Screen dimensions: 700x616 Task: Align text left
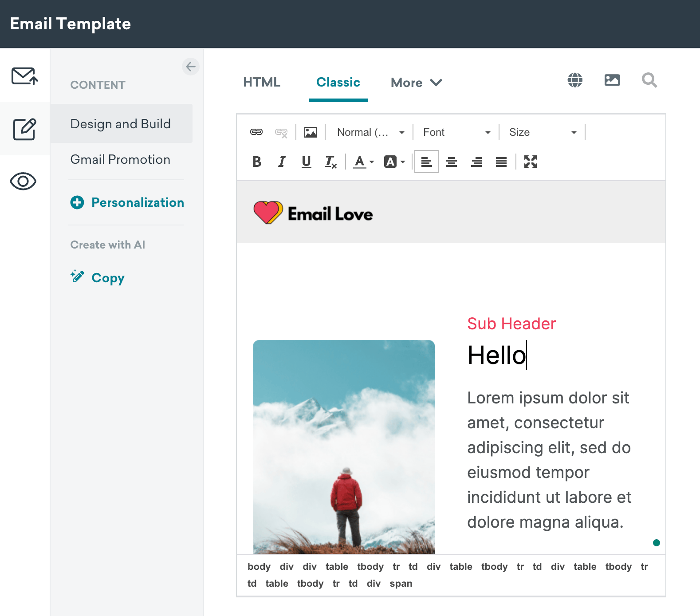pos(427,162)
